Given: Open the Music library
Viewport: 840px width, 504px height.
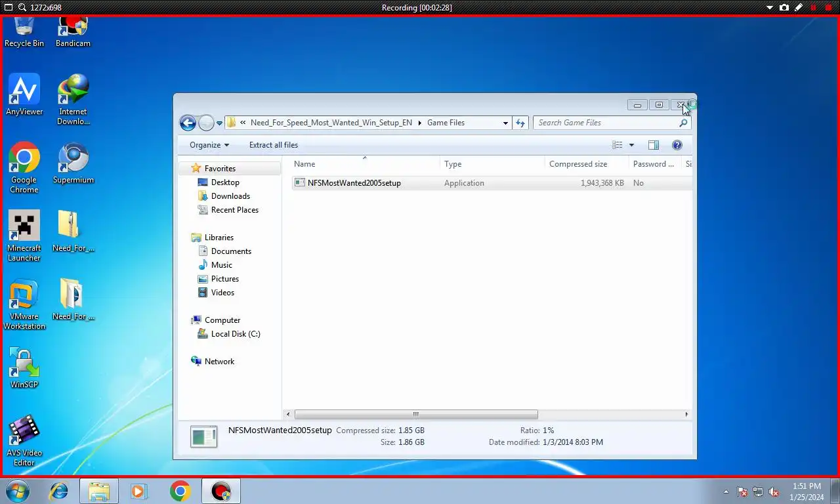Looking at the screenshot, I should coord(221,265).
